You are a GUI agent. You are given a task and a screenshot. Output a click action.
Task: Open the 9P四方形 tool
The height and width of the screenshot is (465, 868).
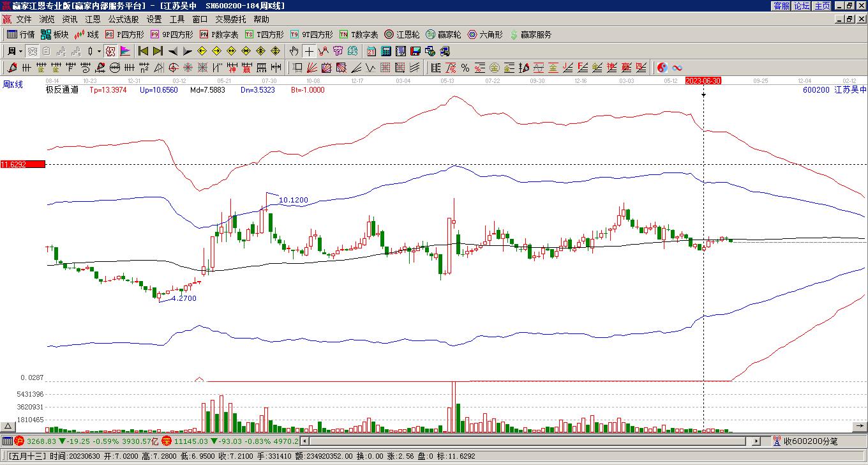[172, 34]
